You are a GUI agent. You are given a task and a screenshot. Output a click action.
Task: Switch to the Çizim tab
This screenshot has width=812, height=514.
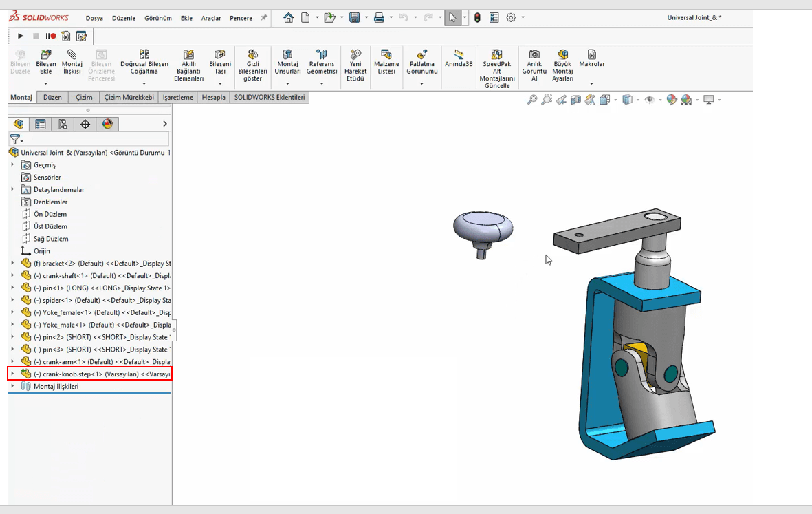point(84,98)
